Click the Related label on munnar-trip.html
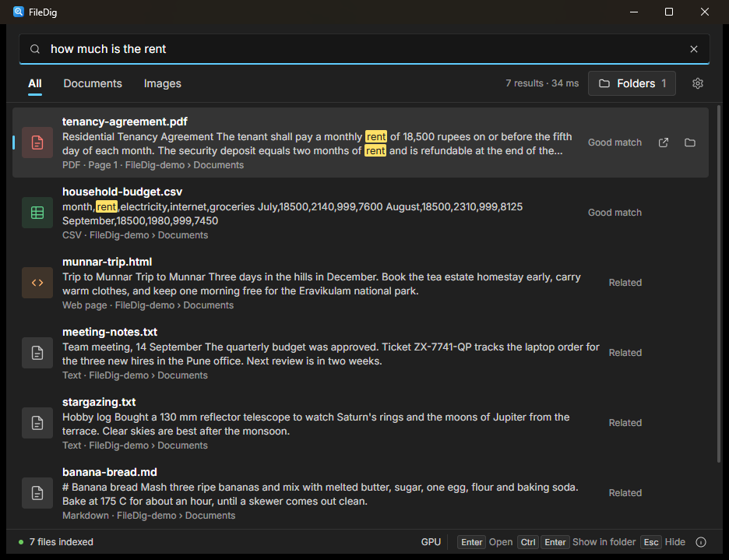 [625, 282]
